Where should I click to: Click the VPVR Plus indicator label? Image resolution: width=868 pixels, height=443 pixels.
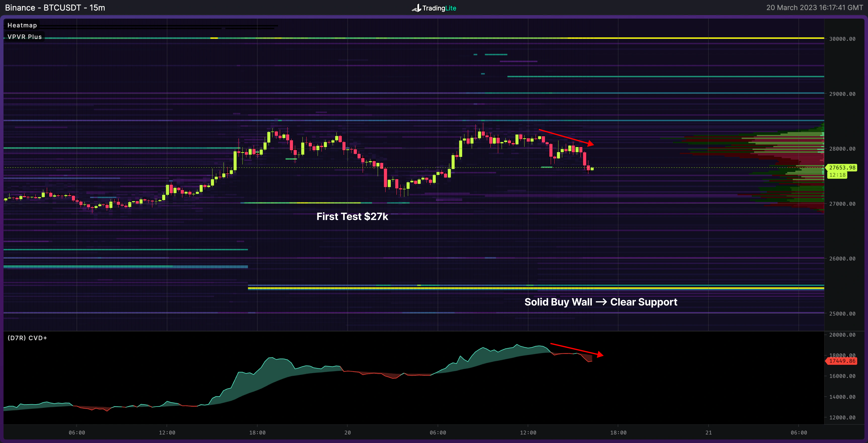tap(25, 37)
